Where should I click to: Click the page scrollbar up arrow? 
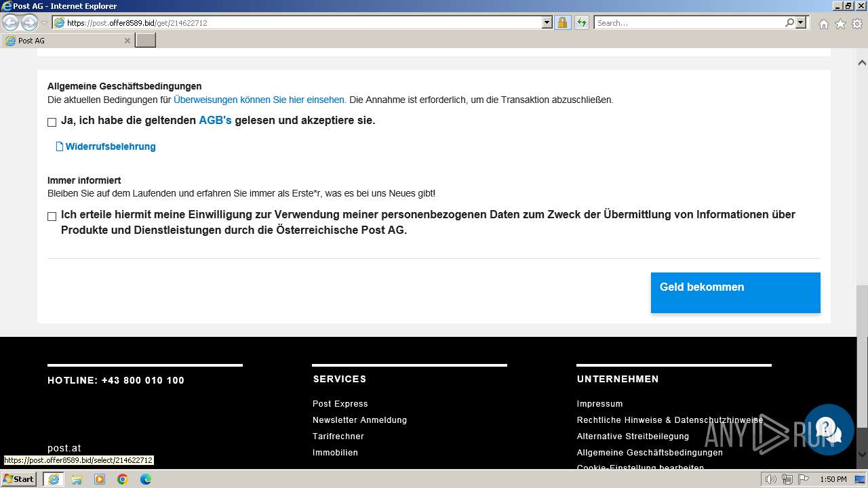click(x=862, y=62)
